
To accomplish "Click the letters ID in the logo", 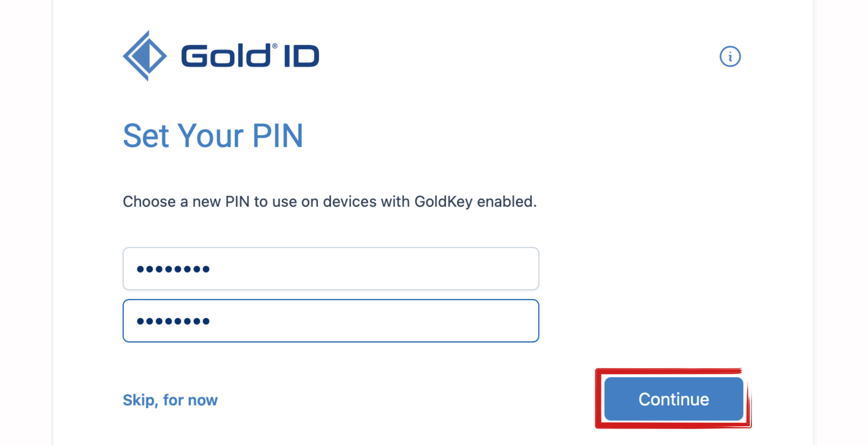I will tap(302, 56).
